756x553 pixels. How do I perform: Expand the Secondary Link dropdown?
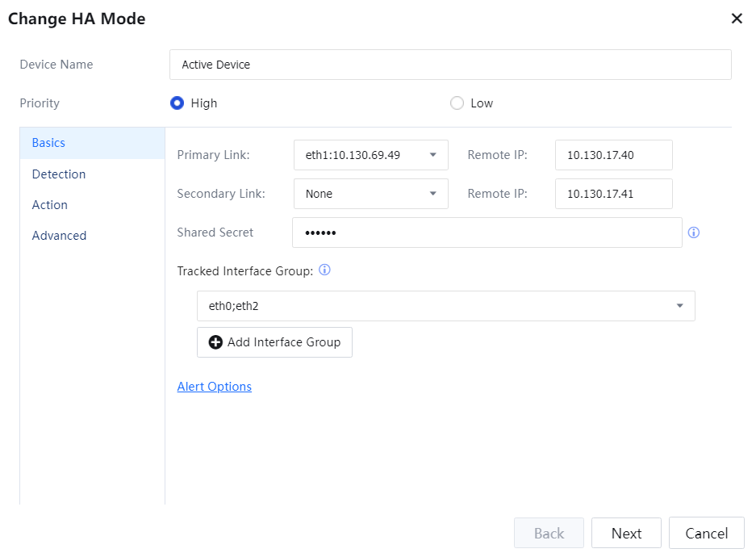[x=370, y=194]
